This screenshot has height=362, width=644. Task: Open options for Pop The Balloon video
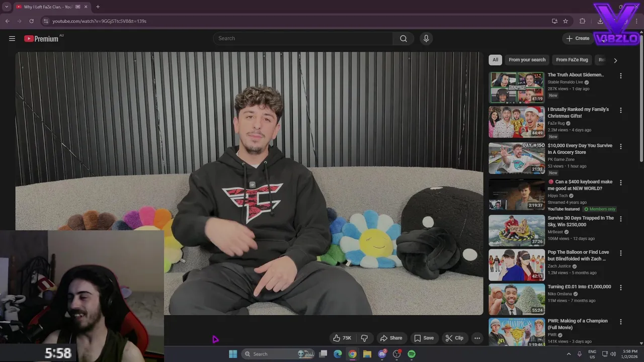pyautogui.click(x=620, y=253)
